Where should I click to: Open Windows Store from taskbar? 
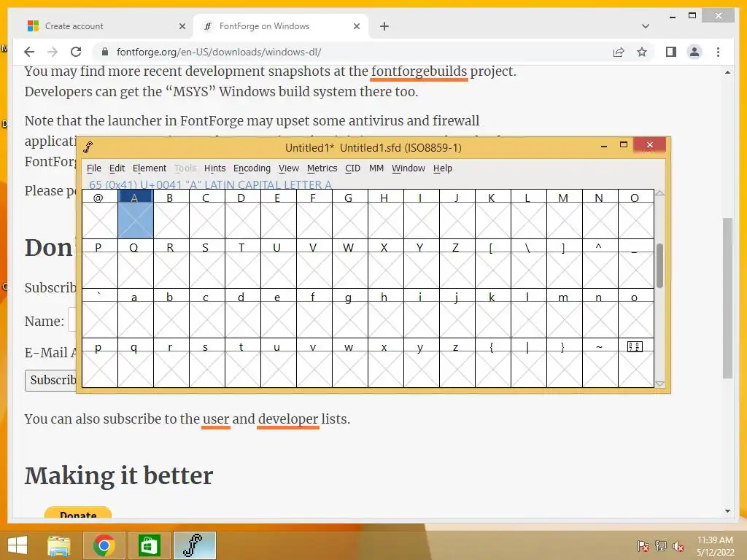pyautogui.click(x=149, y=545)
